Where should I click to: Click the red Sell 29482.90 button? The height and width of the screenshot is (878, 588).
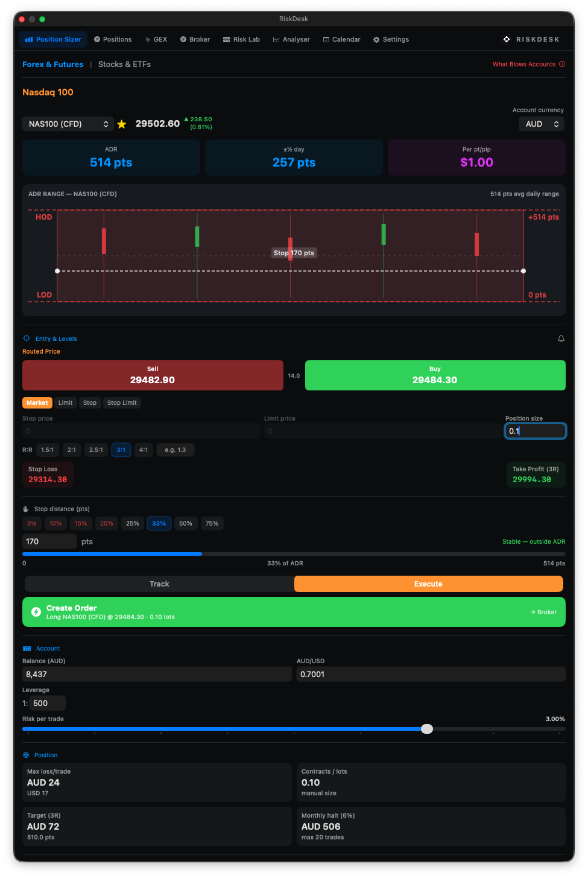coord(153,375)
